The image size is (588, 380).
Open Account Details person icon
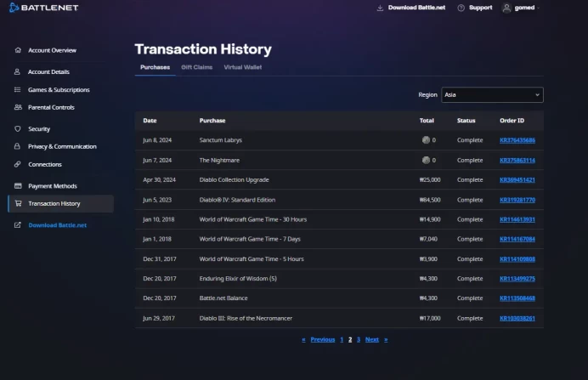click(x=17, y=71)
